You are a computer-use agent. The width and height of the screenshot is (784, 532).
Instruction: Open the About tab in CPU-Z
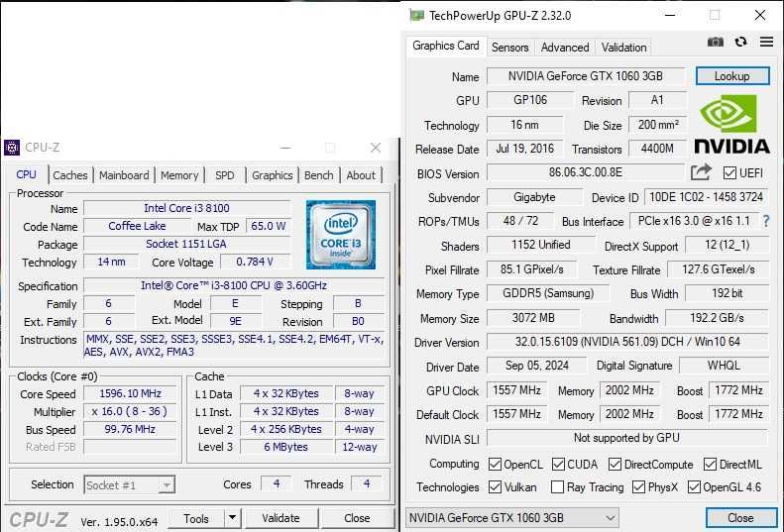(361, 175)
